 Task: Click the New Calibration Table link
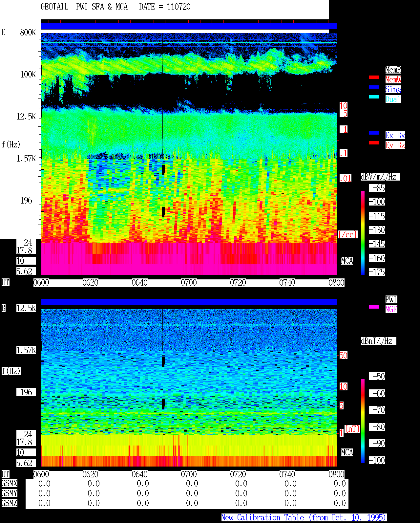304,517
